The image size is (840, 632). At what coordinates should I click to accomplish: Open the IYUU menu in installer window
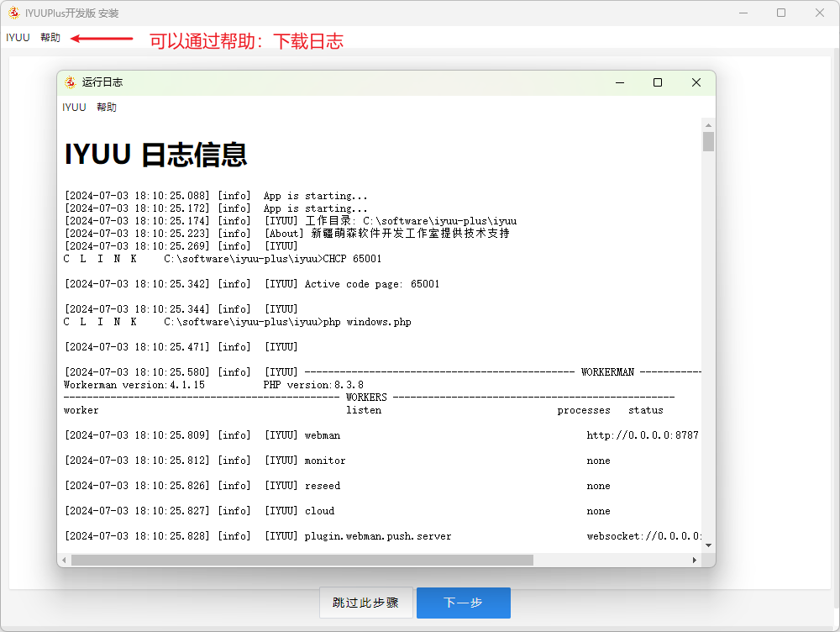click(x=18, y=38)
